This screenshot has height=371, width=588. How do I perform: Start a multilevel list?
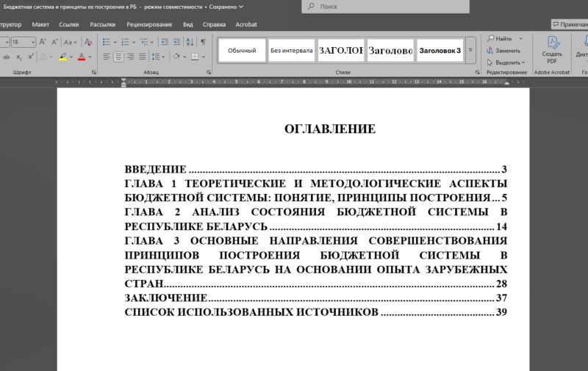[x=144, y=42]
